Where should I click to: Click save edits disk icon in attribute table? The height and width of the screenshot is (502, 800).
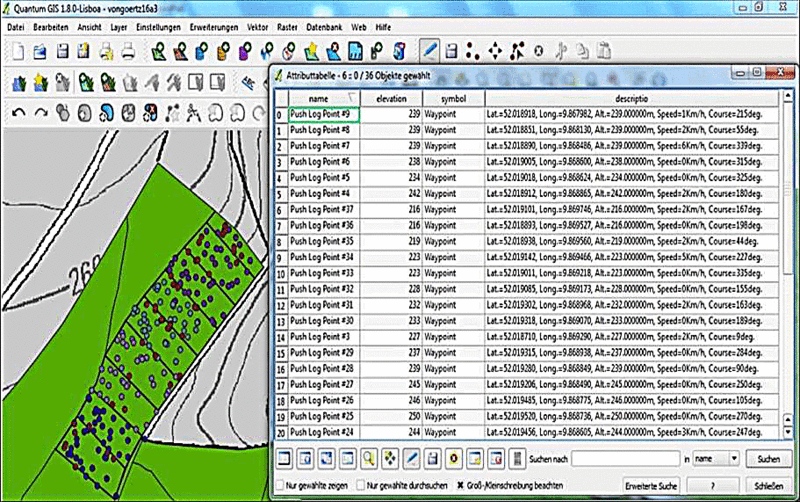pyautogui.click(x=432, y=457)
